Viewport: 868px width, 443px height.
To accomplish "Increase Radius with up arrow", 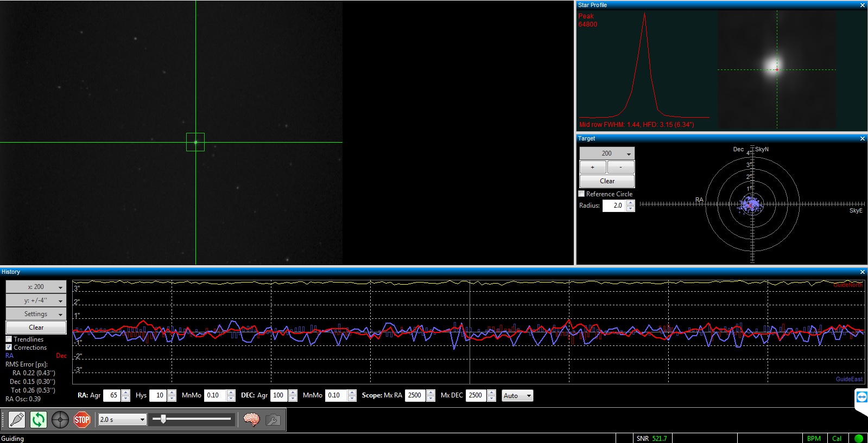I will [x=630, y=203].
